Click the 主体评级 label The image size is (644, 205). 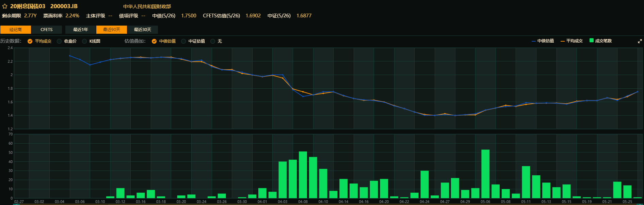click(96, 16)
